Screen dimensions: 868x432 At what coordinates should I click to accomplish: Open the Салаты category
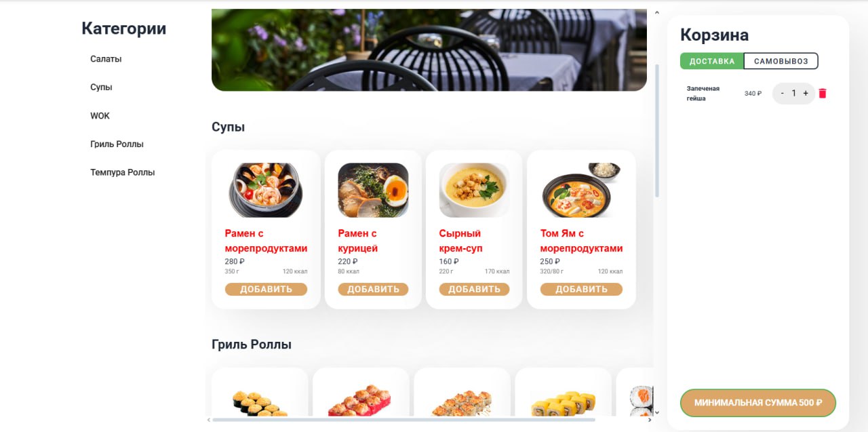pos(106,59)
